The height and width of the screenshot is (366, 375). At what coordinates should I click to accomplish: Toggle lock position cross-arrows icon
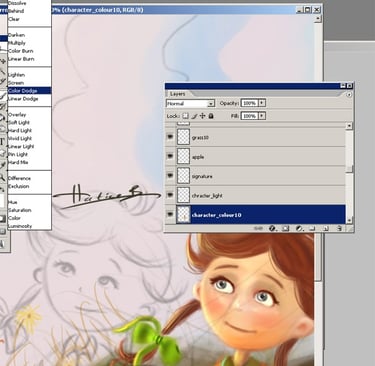(202, 116)
